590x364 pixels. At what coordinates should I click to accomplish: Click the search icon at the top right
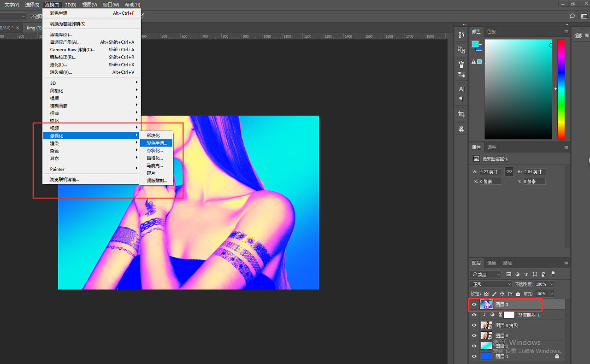pyautogui.click(x=572, y=16)
